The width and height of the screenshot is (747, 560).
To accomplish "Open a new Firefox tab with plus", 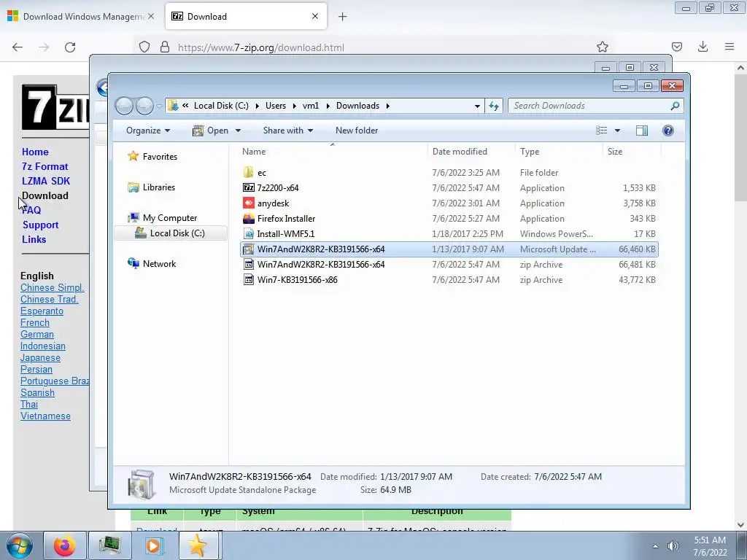I will [342, 17].
